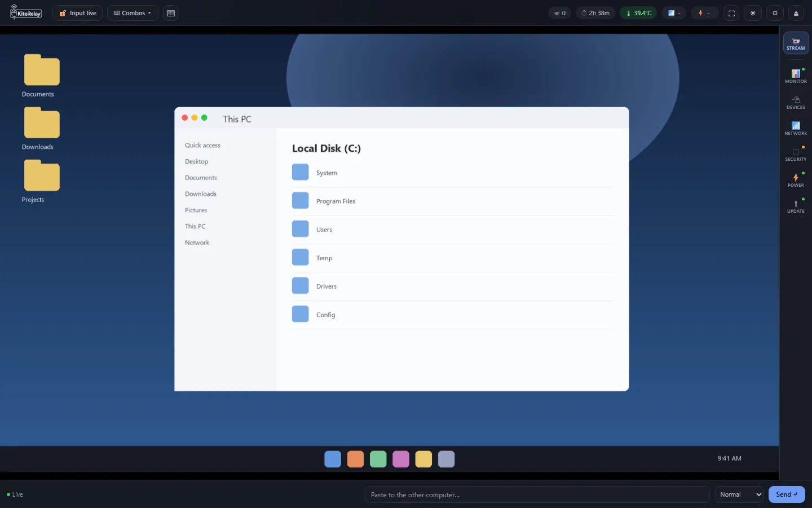Open the Users folder row
Screen dimensions: 812x508
point(452,229)
